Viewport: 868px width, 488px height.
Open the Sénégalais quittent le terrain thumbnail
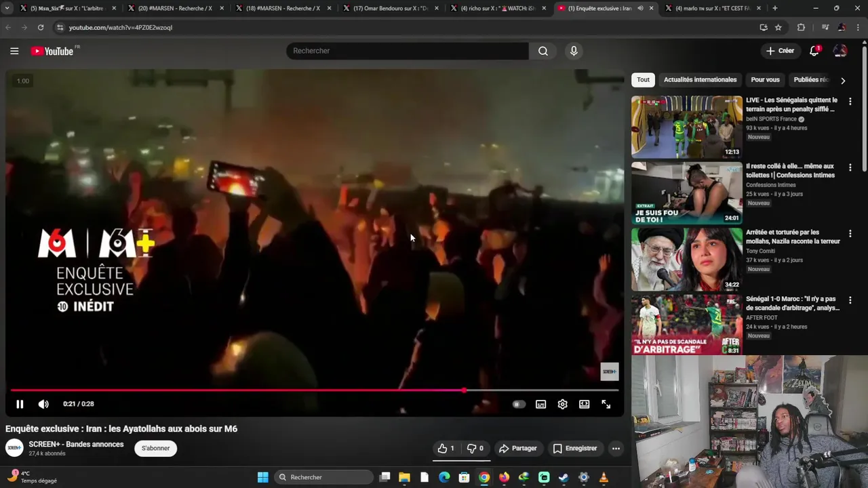pyautogui.click(x=687, y=127)
